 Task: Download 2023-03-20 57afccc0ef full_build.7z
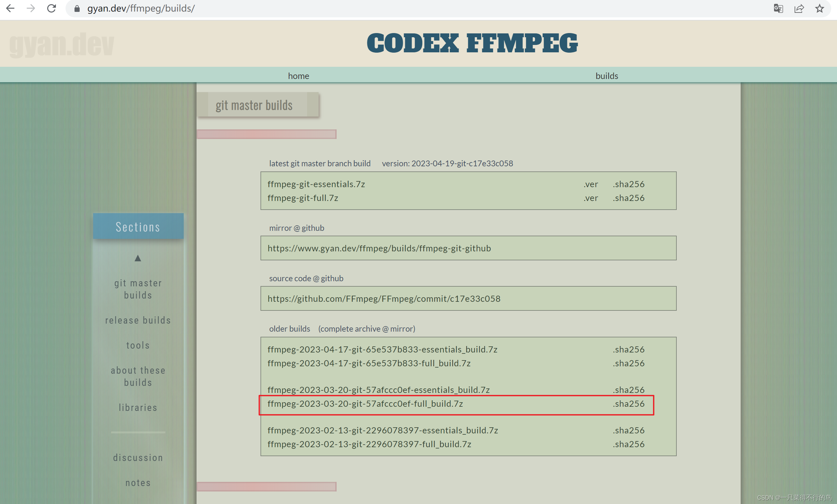(365, 404)
